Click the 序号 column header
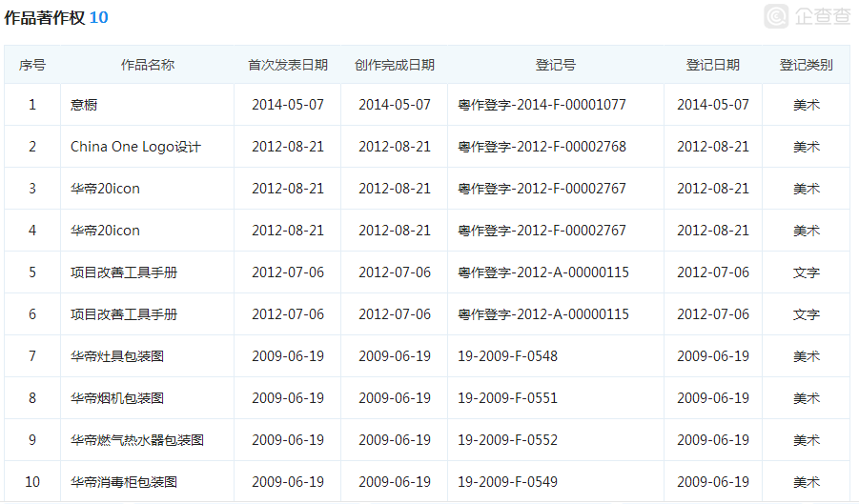 (32, 65)
